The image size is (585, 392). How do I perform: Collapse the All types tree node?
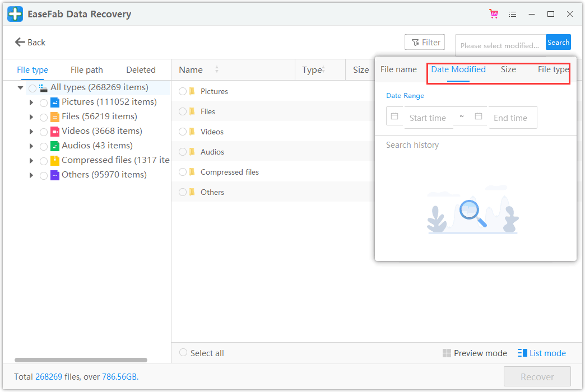[21, 88]
